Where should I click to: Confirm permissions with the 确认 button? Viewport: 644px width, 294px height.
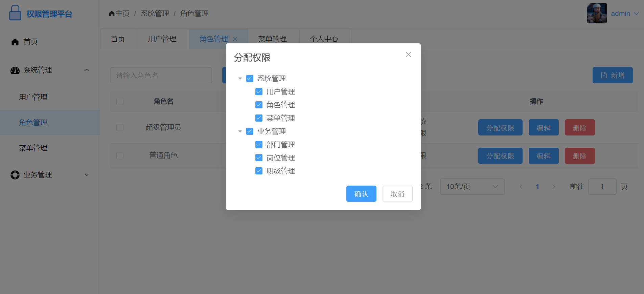361,194
